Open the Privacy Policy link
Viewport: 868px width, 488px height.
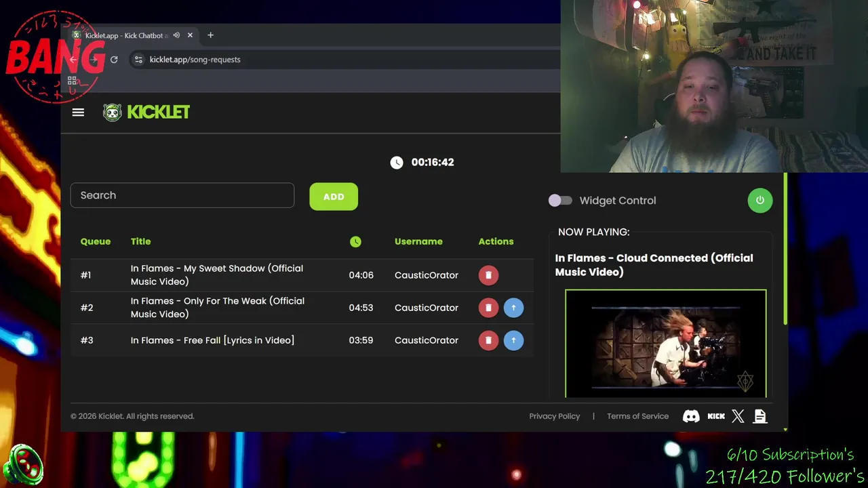(555, 416)
